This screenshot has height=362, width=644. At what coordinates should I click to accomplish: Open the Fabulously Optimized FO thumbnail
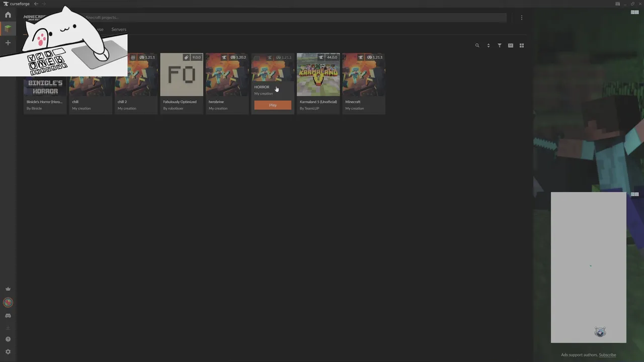coord(182,74)
